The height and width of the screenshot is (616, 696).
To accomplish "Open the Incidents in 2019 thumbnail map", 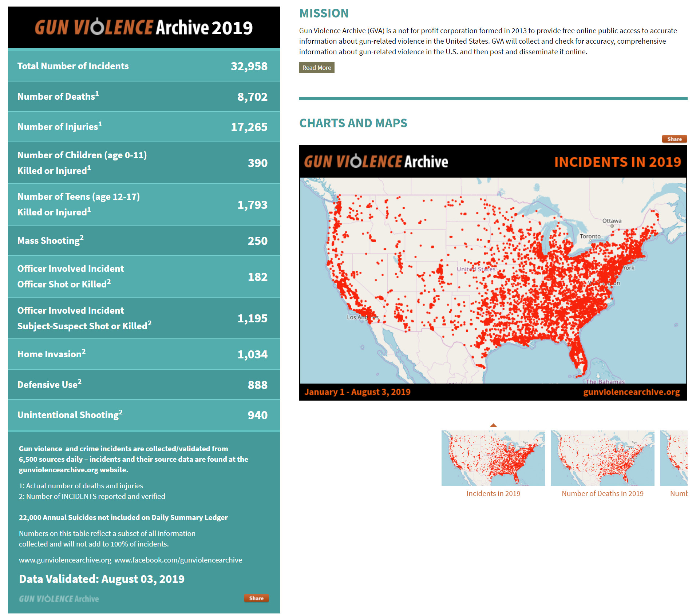I will click(x=493, y=458).
